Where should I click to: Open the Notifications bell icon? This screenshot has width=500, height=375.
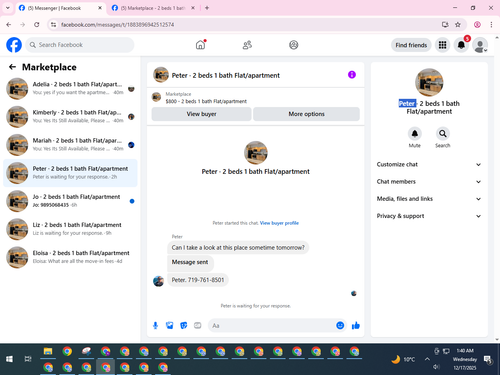[x=461, y=45]
